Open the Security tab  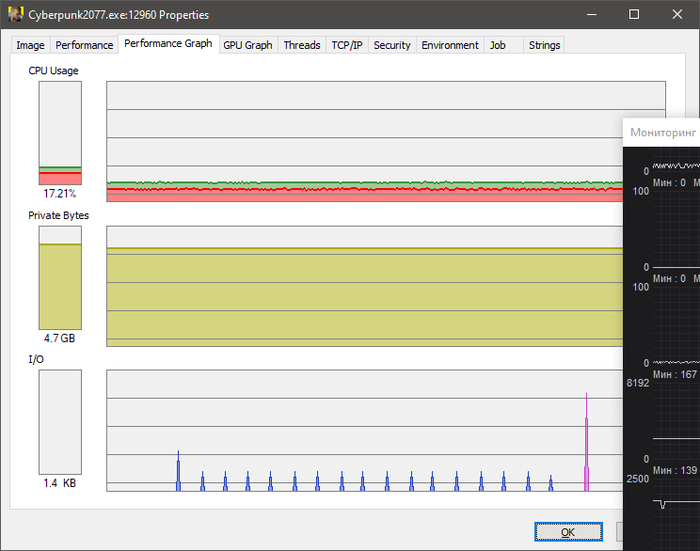tap(392, 45)
